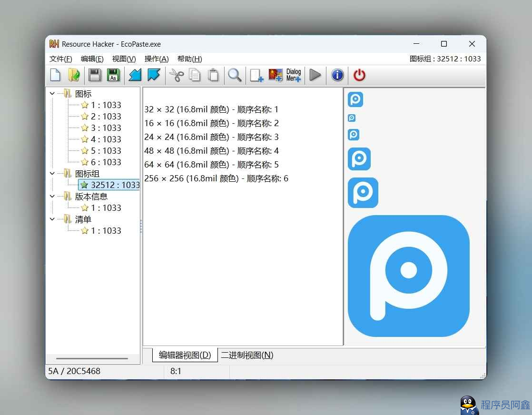Click the 256 × 256 顺序名称: 6 line
The height and width of the screenshot is (415, 532).
click(216, 178)
